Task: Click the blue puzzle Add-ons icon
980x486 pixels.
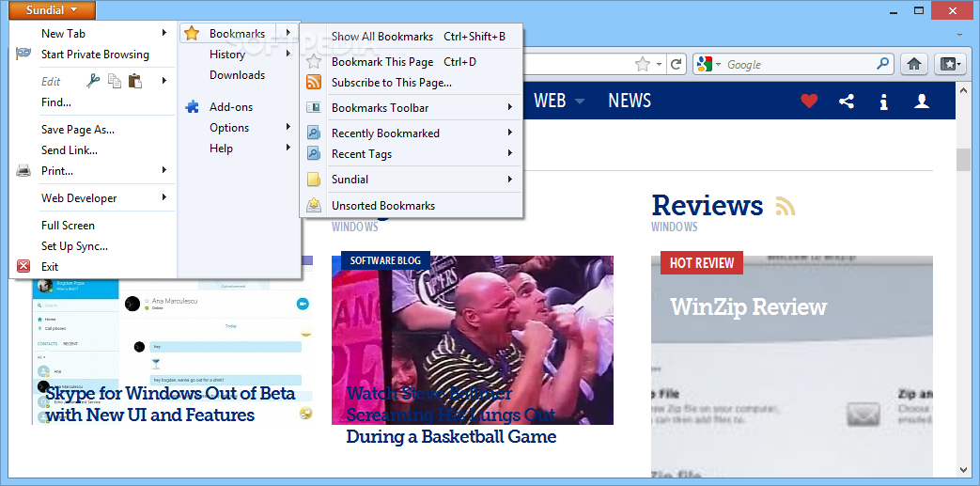Action: click(192, 107)
